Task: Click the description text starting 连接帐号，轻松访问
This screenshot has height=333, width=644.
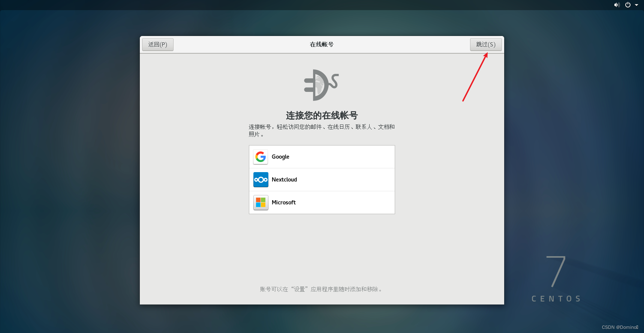Action: 322,130
